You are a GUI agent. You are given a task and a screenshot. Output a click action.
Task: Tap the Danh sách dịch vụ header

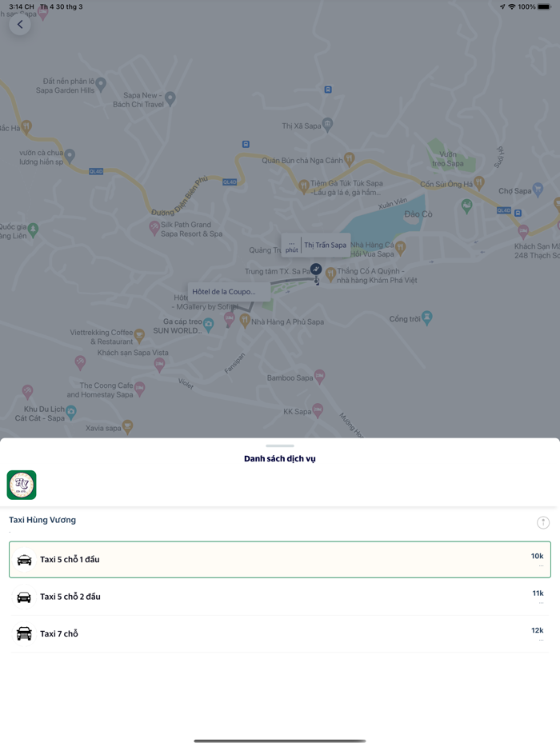coord(280,458)
